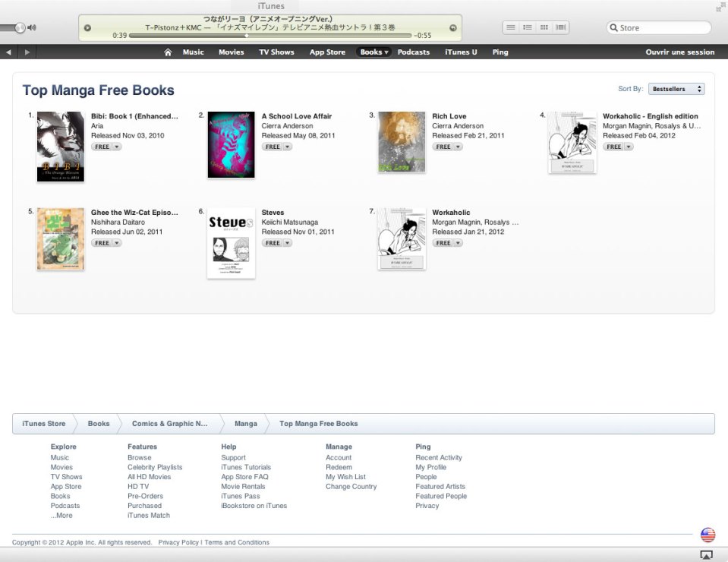Image resolution: width=728 pixels, height=562 pixels.
Task: Switch to the Movies section
Action: pyautogui.click(x=231, y=52)
